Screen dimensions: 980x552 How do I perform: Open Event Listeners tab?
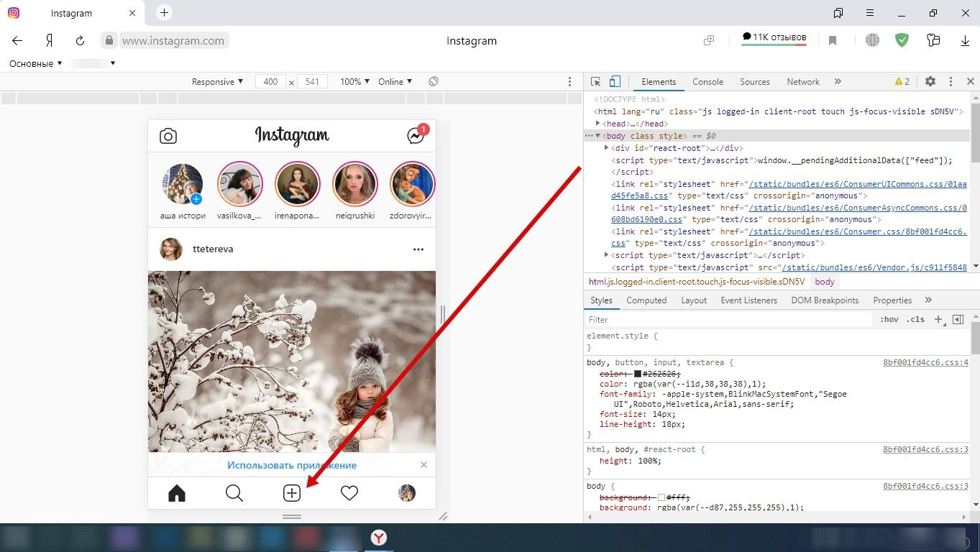tap(749, 300)
